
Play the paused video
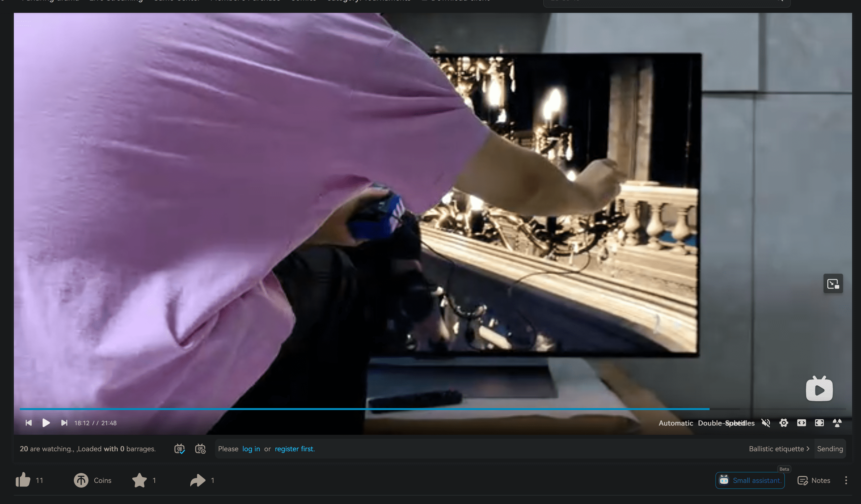[46, 423]
